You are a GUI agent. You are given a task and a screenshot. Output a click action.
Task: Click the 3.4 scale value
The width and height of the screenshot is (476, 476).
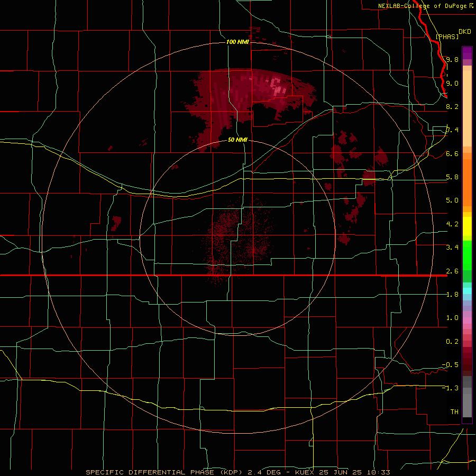pos(452,247)
